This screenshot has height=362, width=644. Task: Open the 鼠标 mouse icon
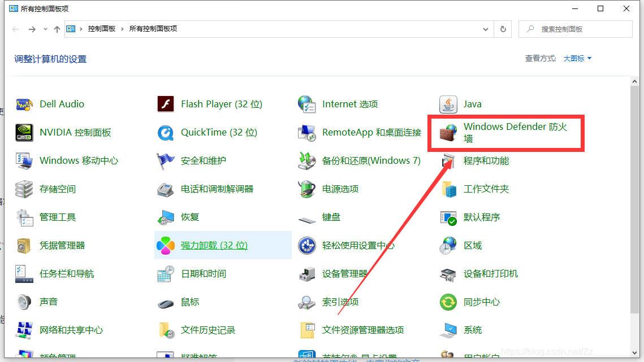pyautogui.click(x=166, y=304)
